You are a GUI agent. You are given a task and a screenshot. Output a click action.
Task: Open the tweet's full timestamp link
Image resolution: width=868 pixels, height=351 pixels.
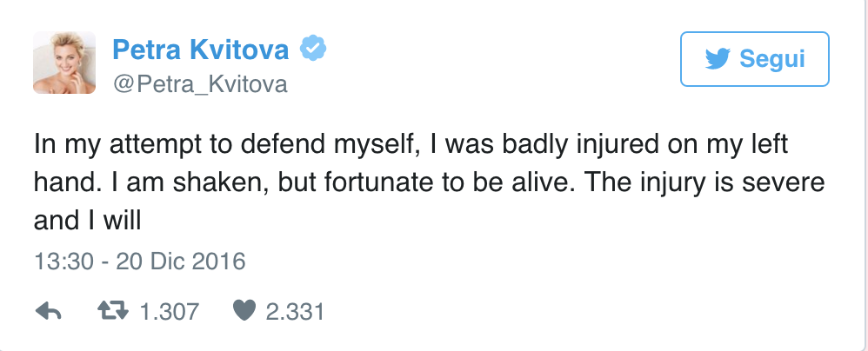click(139, 261)
